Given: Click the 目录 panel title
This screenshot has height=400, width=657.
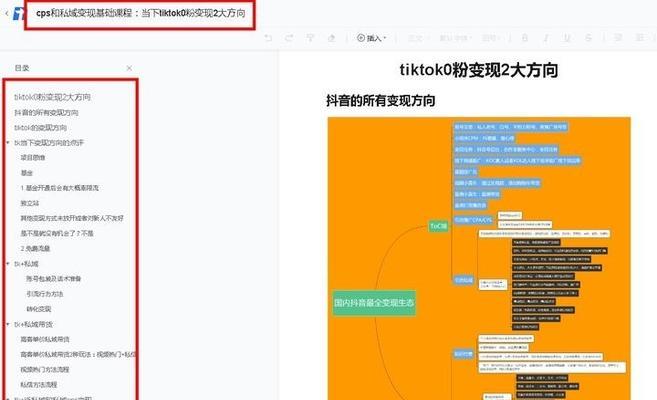Looking at the screenshot, I should 22,68.
